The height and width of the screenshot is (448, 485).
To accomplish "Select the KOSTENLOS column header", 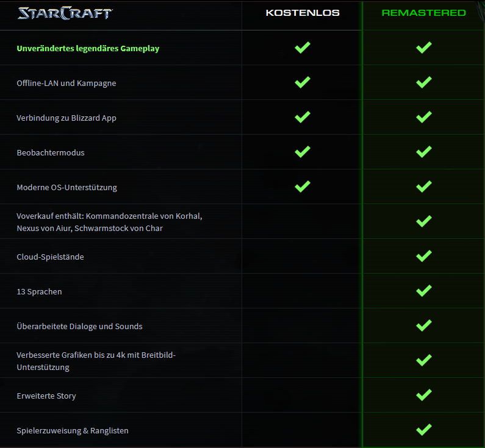I will pos(303,13).
